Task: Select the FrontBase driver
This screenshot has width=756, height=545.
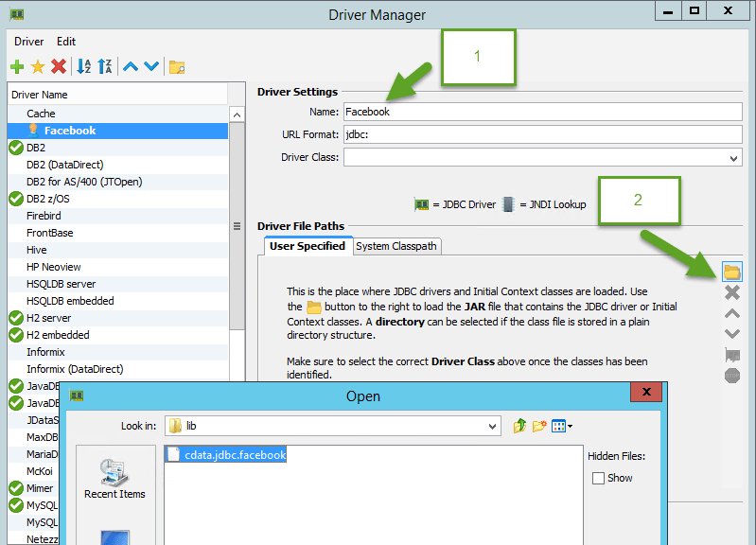Action: [117, 233]
